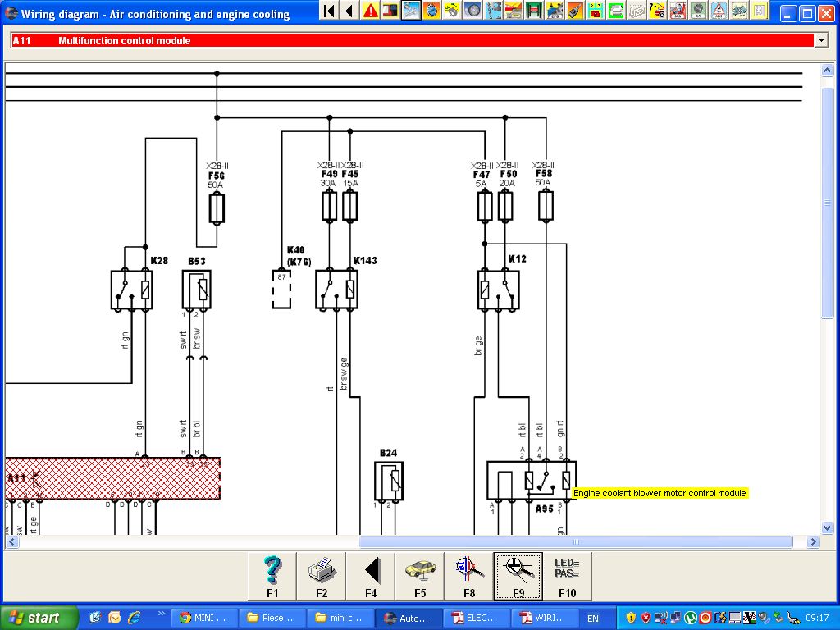Click the vertical scrollbar down arrow

click(x=828, y=527)
